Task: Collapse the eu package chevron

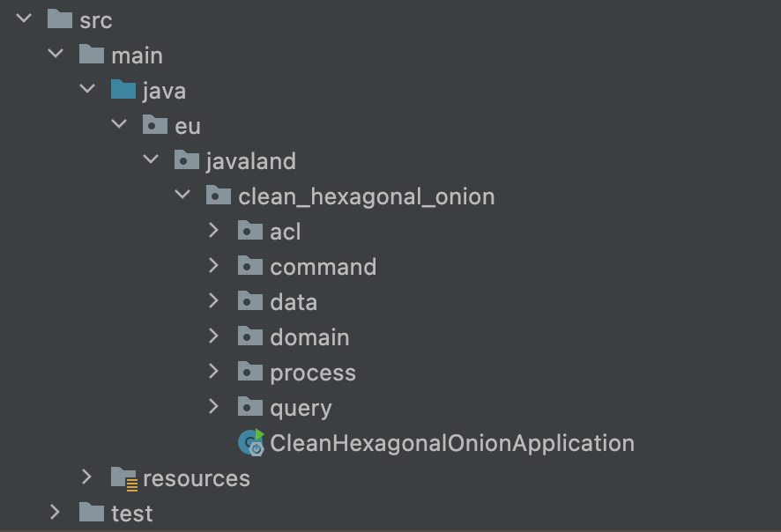Action: coord(119,123)
